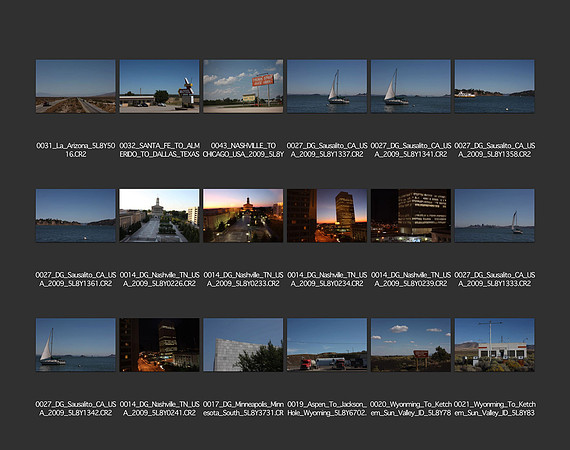This screenshot has height=450, width=570.
Task: Select the Minneapolis curved building thumbnail 0017
Action: coord(243,345)
